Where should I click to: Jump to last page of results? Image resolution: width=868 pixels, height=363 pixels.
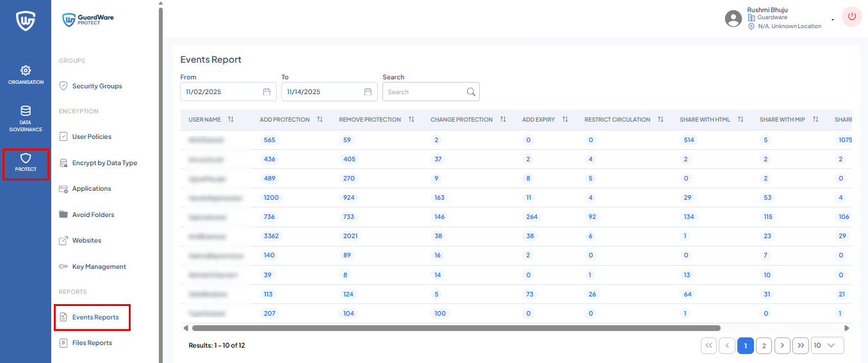800,346
